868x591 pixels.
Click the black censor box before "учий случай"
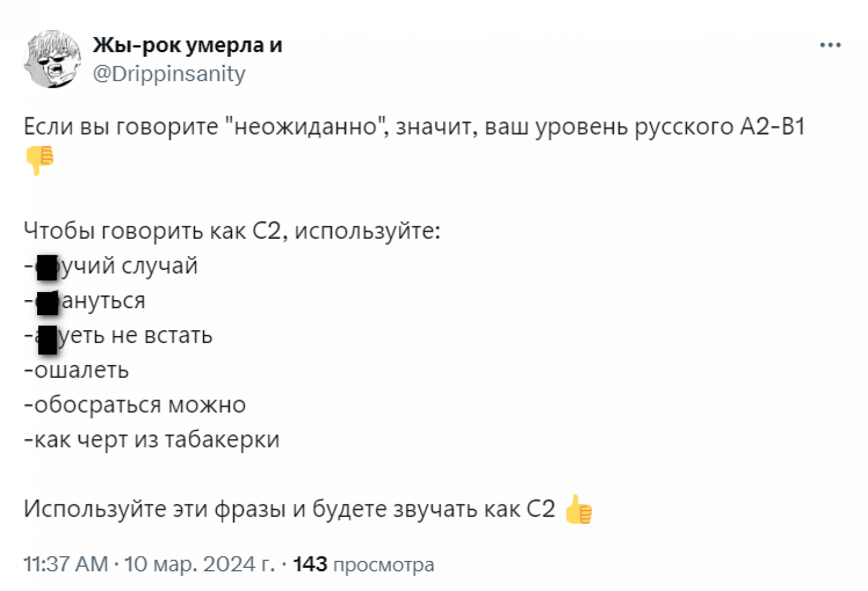[47, 267]
